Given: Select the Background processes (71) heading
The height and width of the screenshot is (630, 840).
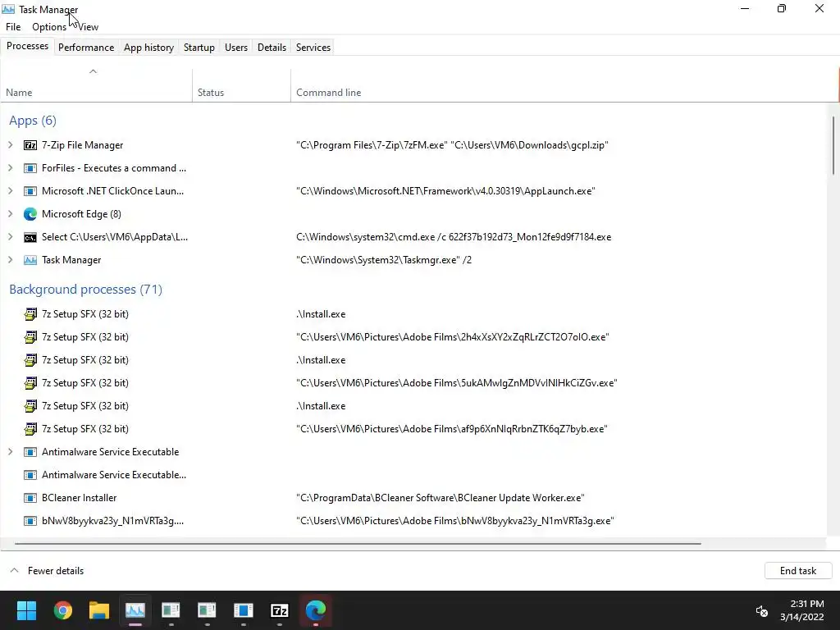Looking at the screenshot, I should coord(85,290).
